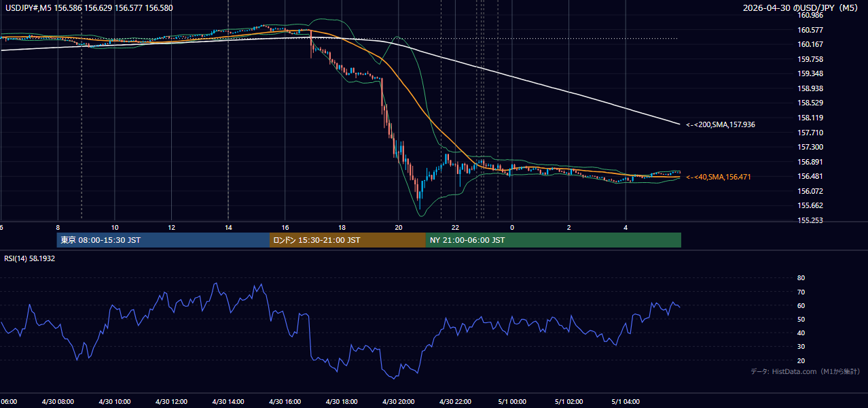Select the 200 SMA 157.936 label
The height and width of the screenshot is (408, 868).
(720, 125)
